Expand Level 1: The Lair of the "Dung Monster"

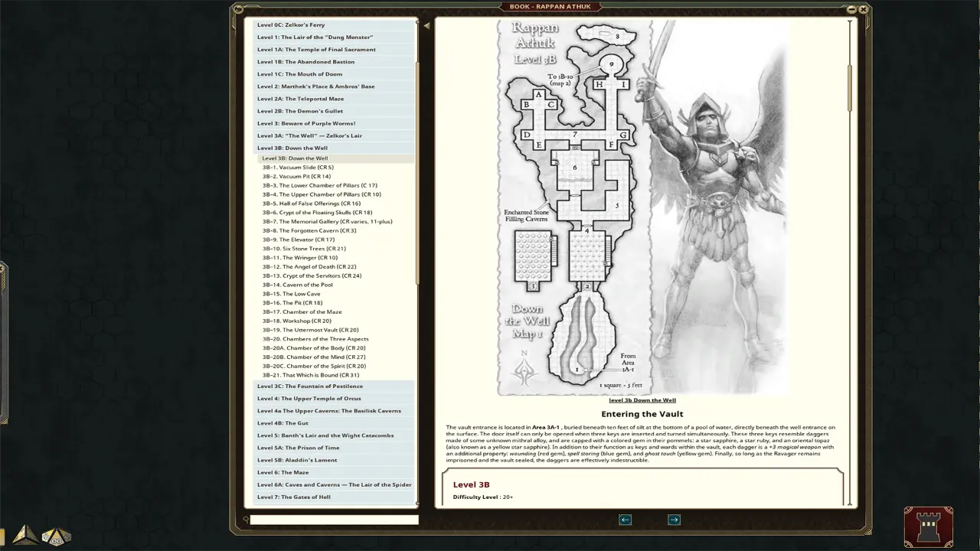tap(334, 37)
